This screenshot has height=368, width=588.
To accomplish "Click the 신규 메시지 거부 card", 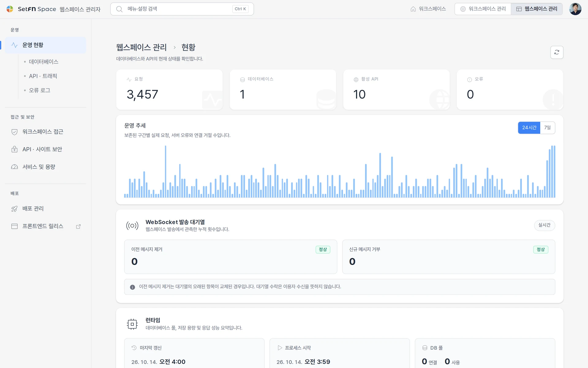I will [x=449, y=257].
